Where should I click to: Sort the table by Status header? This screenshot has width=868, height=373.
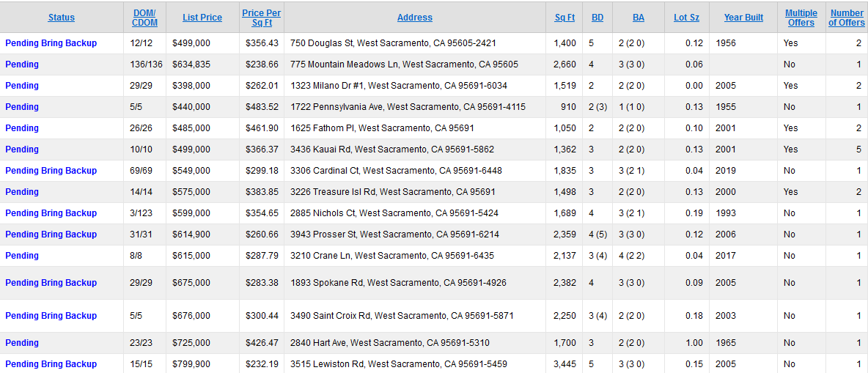[62, 18]
